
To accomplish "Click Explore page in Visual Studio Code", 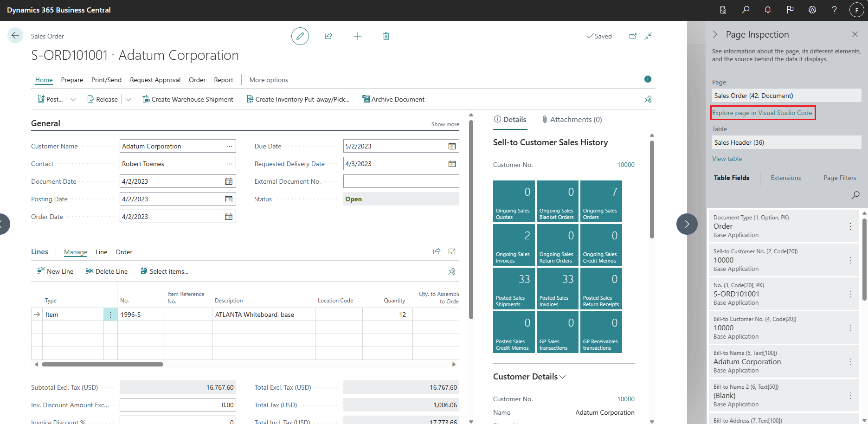I will tap(762, 113).
